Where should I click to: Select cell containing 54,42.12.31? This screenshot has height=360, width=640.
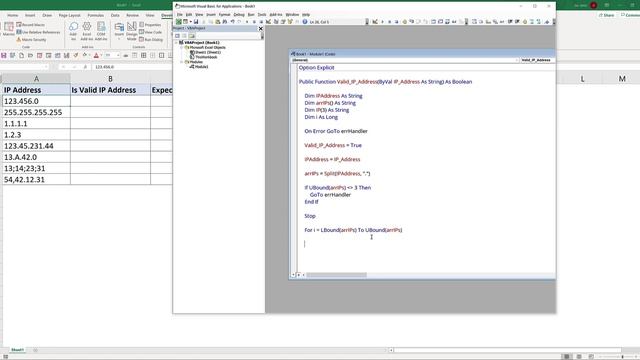[36, 180]
